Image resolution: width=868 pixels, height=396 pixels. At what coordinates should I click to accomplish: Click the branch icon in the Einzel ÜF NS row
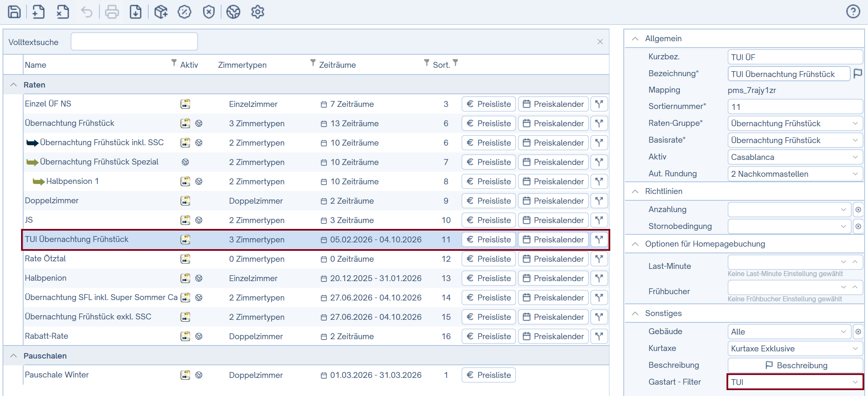(599, 104)
